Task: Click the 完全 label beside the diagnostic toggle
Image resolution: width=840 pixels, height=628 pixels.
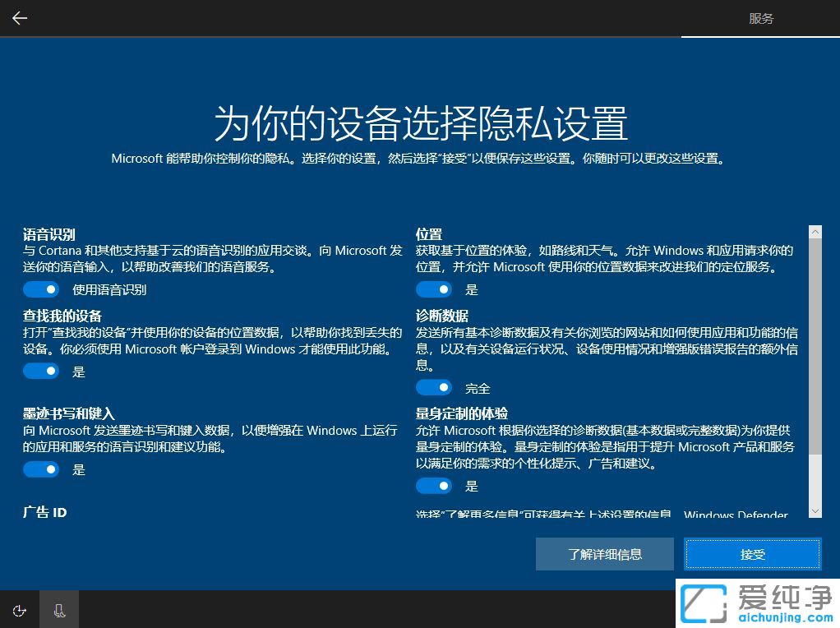Action: coord(478,389)
